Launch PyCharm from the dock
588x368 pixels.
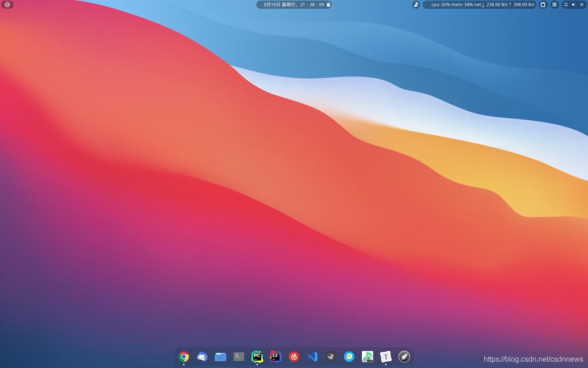coord(256,356)
